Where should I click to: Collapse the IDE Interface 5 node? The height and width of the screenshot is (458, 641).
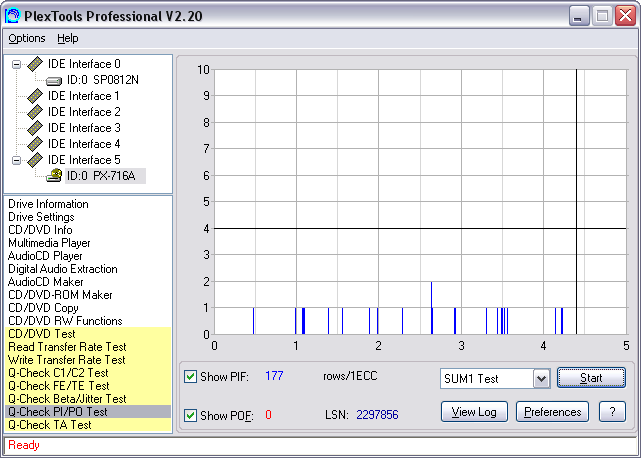(x=16, y=160)
